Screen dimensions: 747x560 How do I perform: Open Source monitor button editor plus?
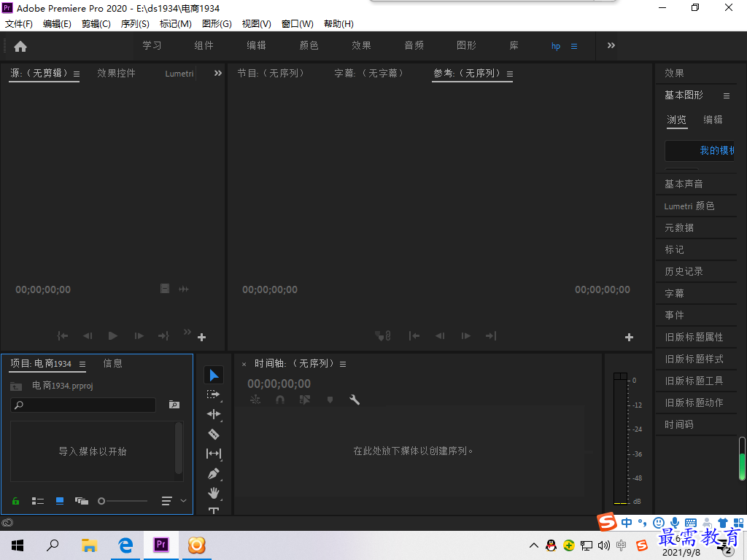pos(201,338)
